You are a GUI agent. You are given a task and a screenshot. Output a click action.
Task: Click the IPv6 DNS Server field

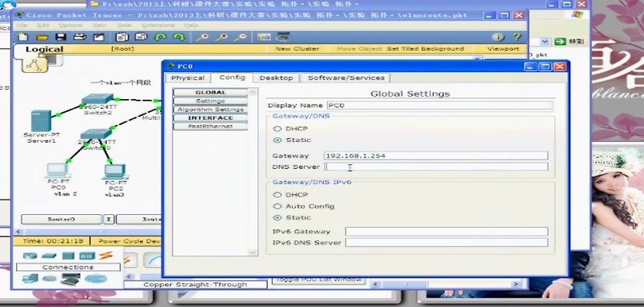(446, 243)
